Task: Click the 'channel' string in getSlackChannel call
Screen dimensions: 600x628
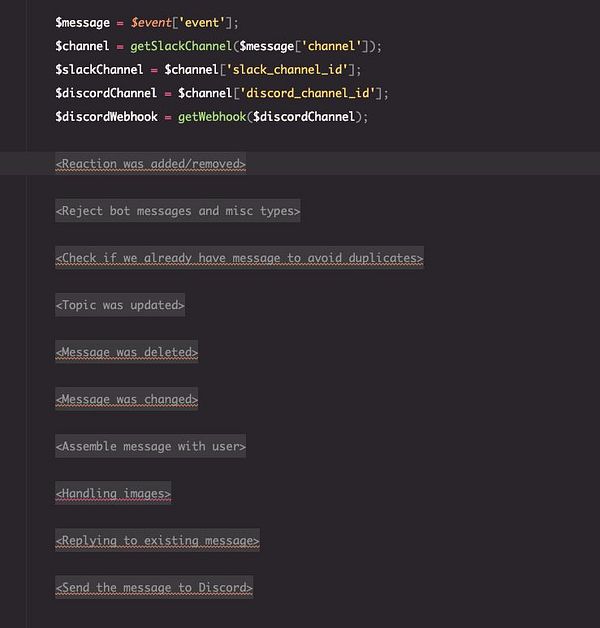Action: click(328, 46)
